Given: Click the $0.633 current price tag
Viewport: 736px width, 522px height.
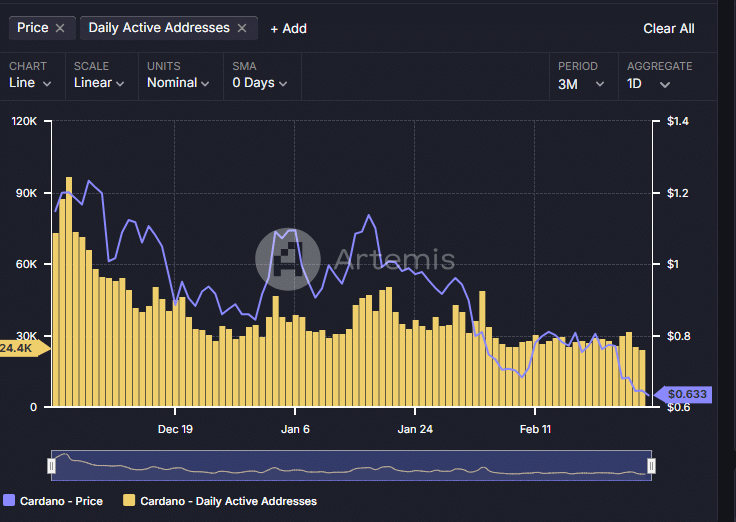Looking at the screenshot, I should [683, 394].
